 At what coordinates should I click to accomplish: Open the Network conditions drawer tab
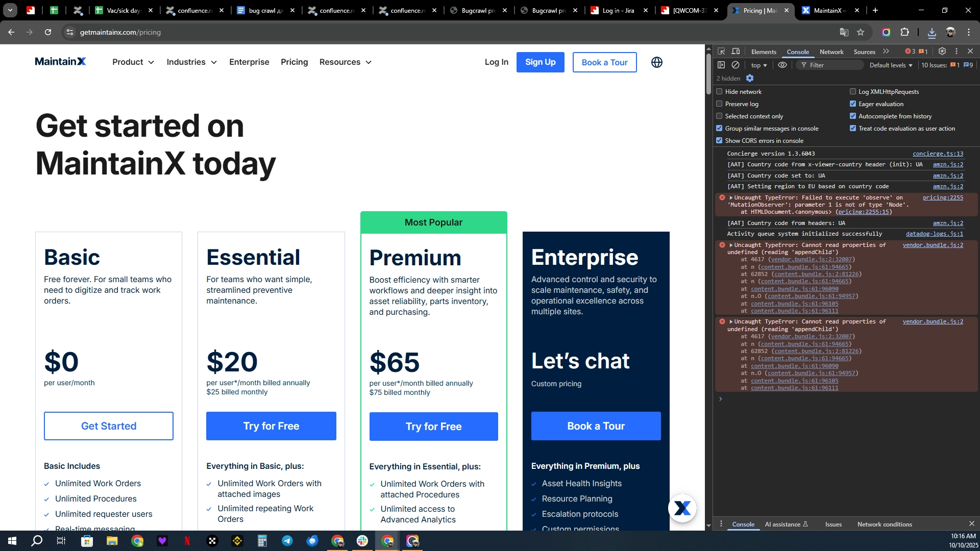[x=885, y=524]
